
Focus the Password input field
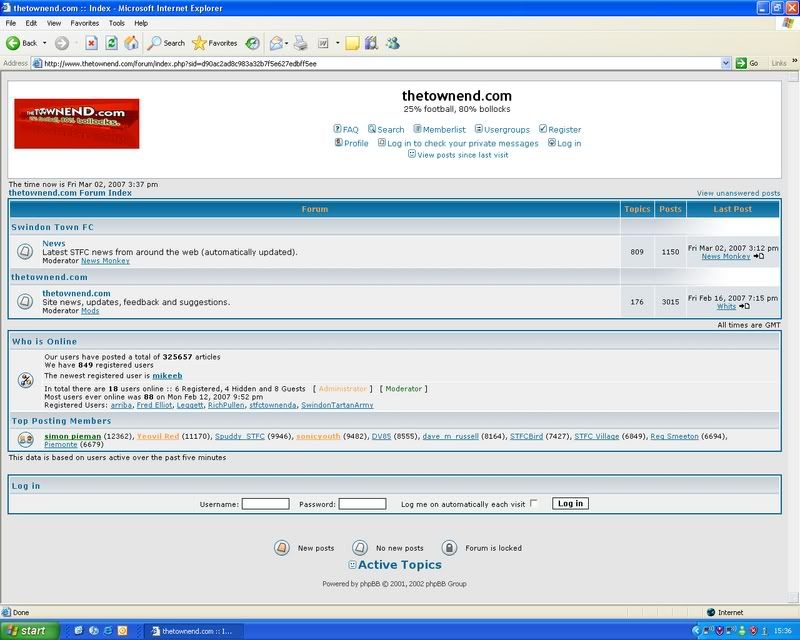coord(362,504)
